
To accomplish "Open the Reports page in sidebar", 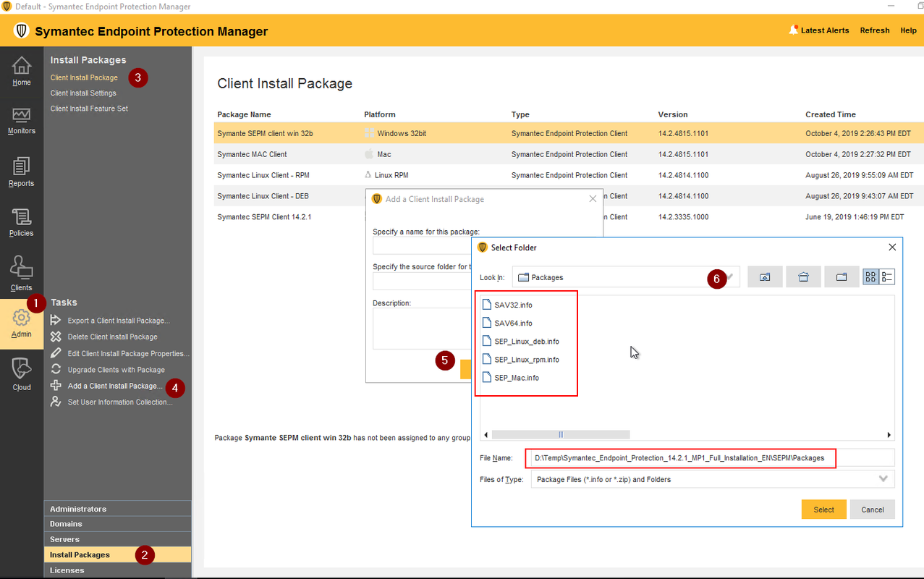I will point(22,172).
